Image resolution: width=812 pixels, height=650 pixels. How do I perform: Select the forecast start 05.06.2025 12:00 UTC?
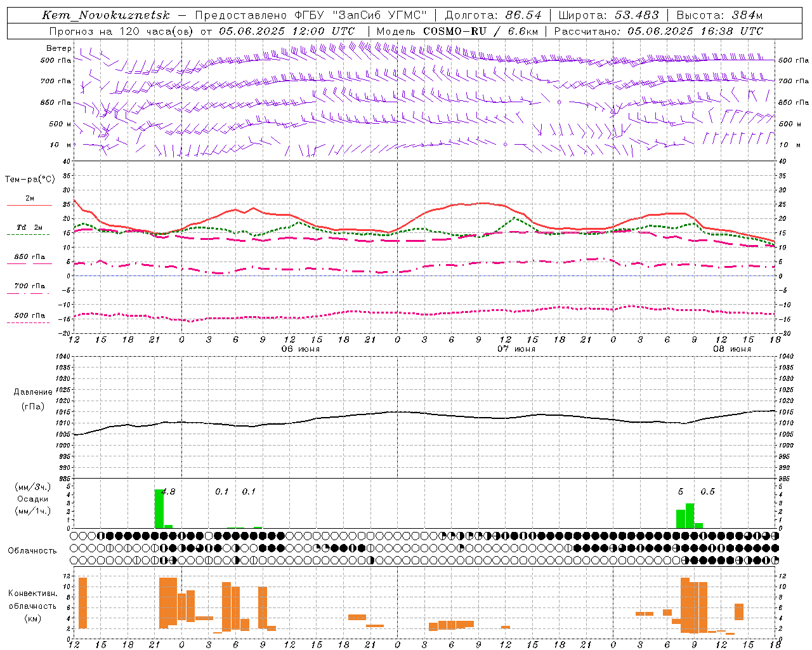pos(287,31)
